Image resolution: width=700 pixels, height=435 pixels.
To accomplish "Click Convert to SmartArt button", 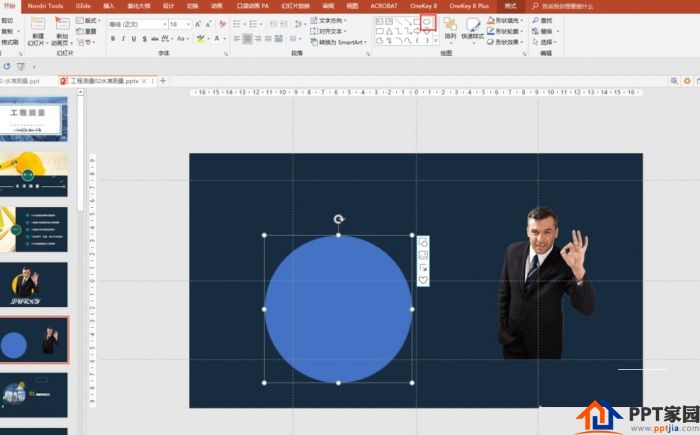I will 338,42.
